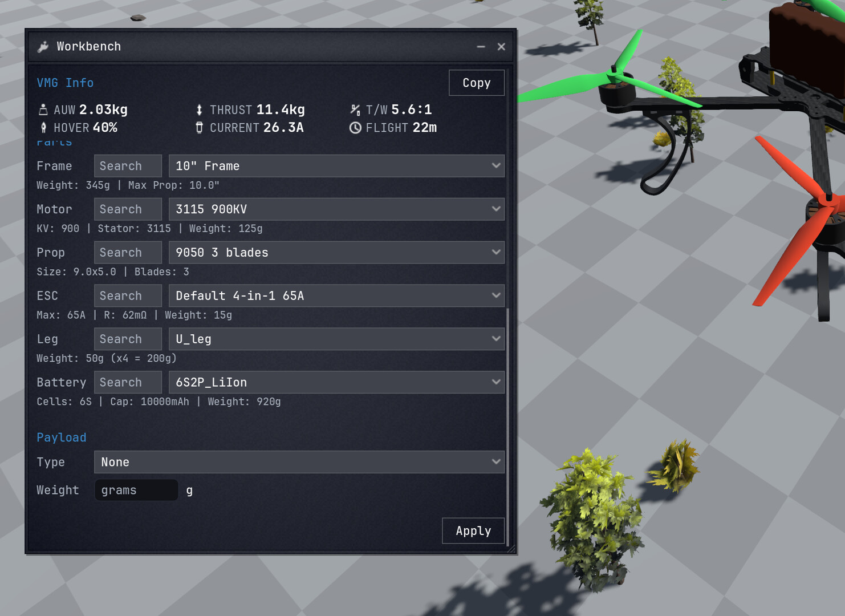Expand the Prop selector with 9050 3 blades
Screen dimensions: 845x616
(336, 252)
